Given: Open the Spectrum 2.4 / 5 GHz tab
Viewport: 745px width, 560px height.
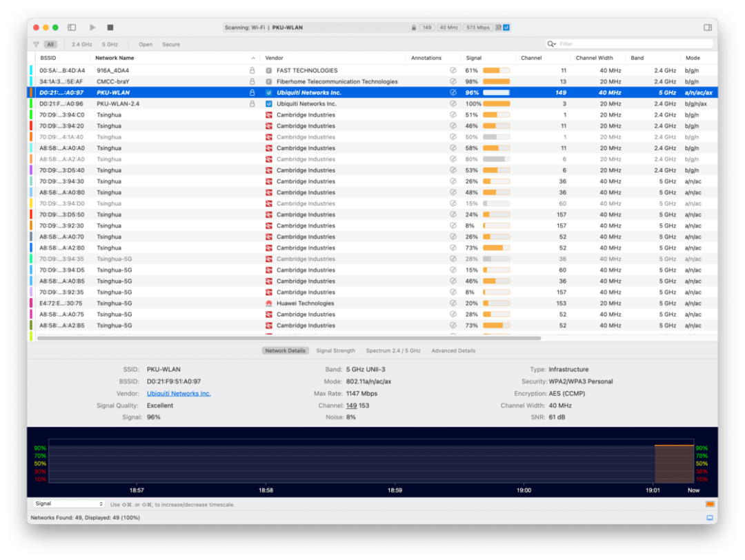Looking at the screenshot, I should 393,350.
